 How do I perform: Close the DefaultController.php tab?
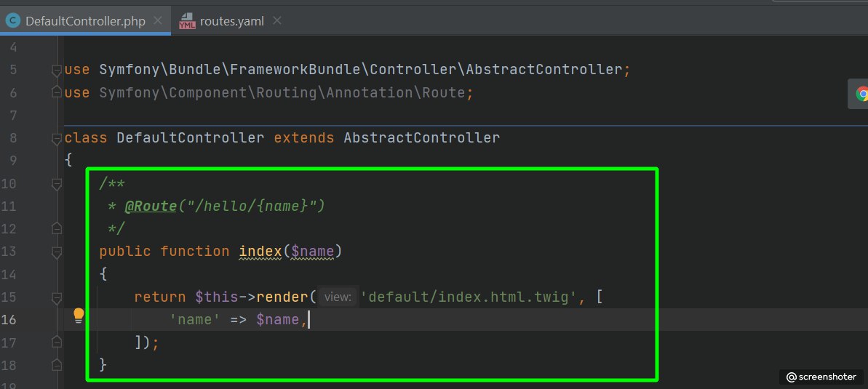157,21
